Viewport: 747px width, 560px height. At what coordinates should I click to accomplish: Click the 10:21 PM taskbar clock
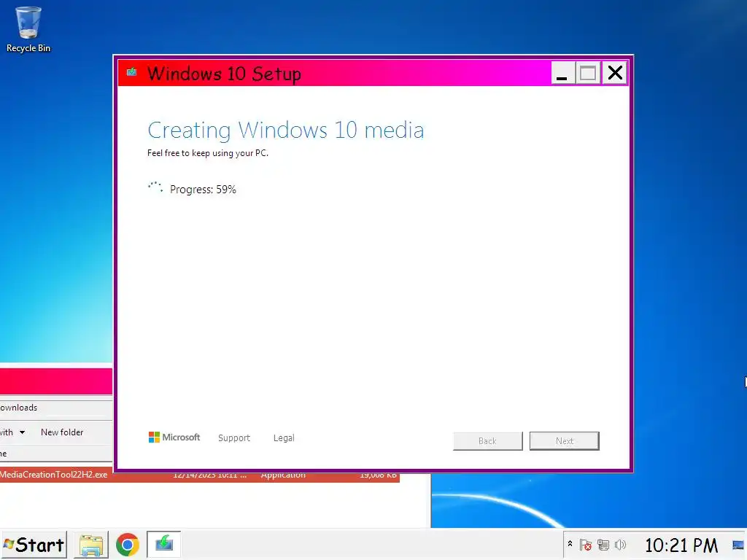click(681, 545)
